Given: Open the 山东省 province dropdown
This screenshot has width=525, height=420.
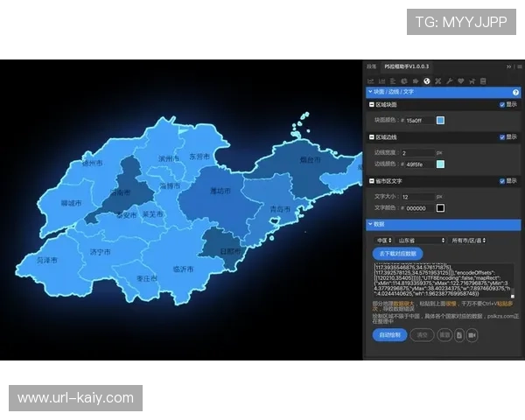Looking at the screenshot, I should tap(422, 240).
